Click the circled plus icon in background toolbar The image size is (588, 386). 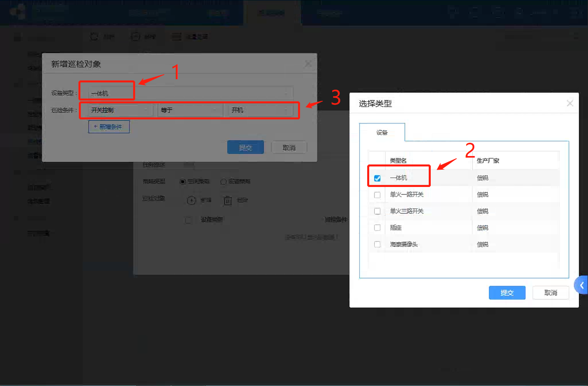[136, 37]
